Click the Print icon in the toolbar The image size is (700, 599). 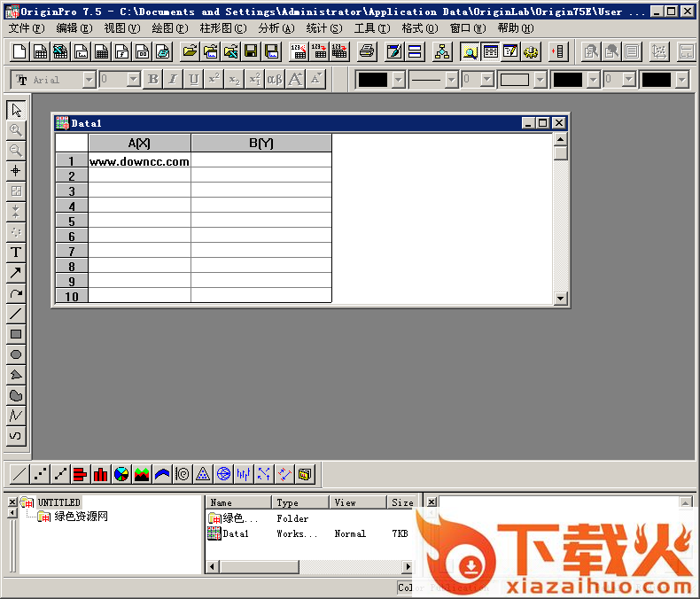pos(366,51)
